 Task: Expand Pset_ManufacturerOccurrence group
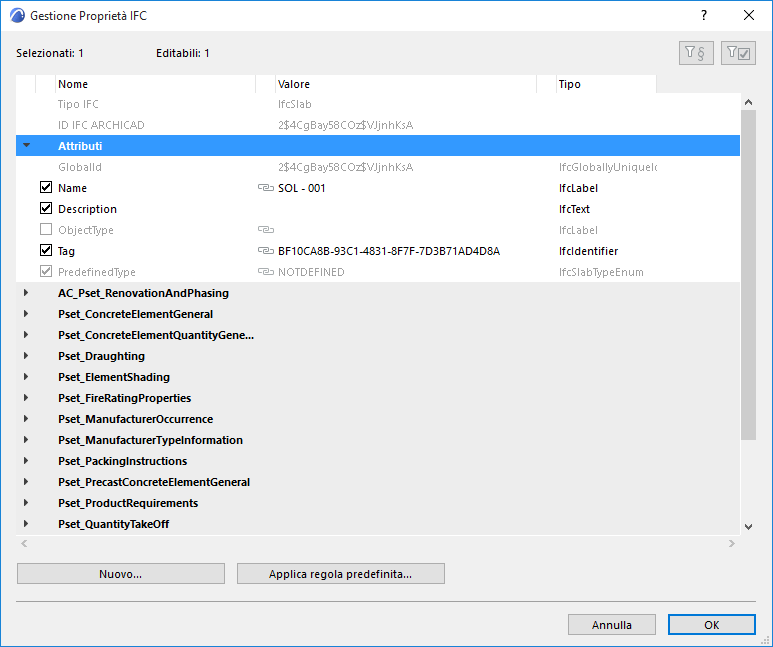tap(26, 419)
